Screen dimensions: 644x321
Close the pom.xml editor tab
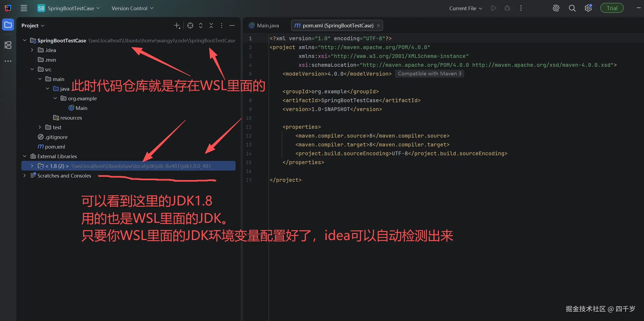378,25
